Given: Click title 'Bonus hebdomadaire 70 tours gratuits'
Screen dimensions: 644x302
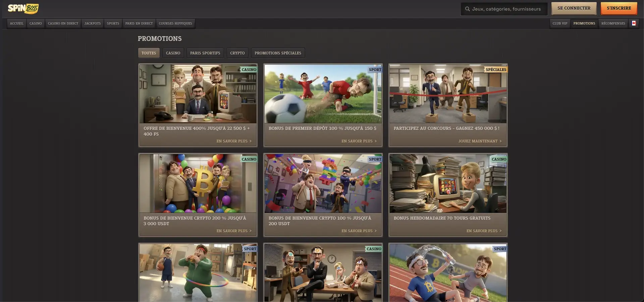Looking at the screenshot, I should (x=442, y=218).
